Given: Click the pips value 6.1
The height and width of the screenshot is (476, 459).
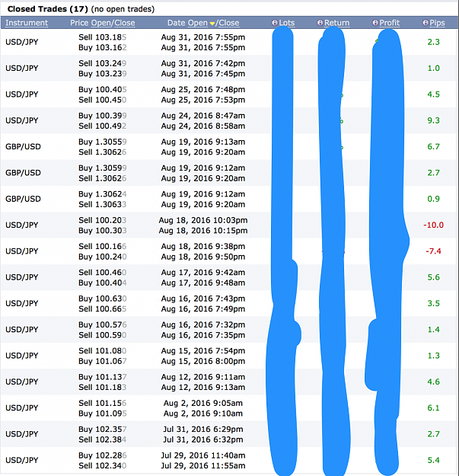Looking at the screenshot, I should (x=434, y=407).
